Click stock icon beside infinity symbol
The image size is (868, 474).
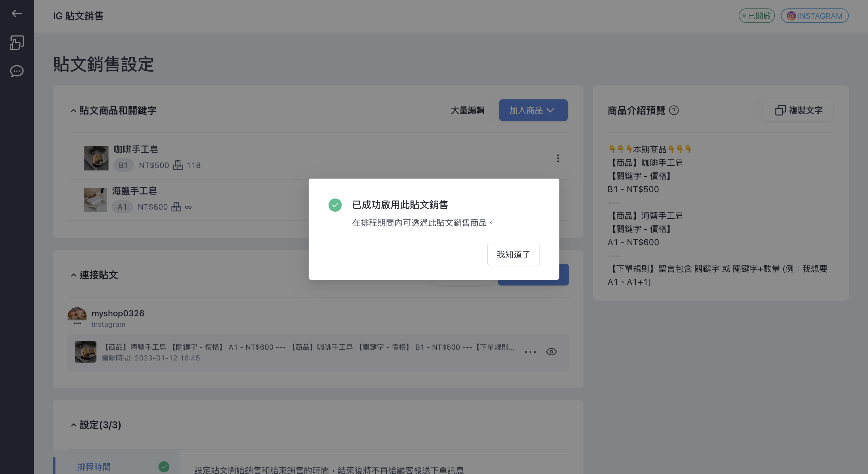[x=176, y=207]
